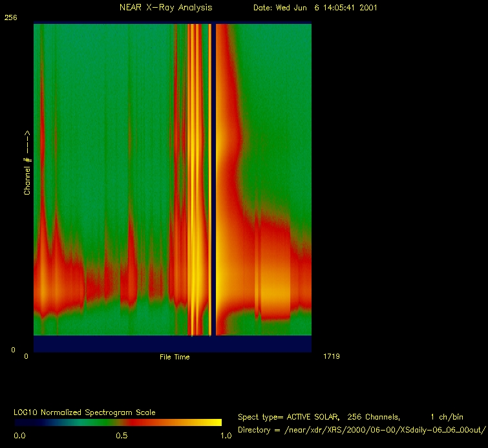Click the "1 ch/bin" text
Viewport: 488px width, 448px height.
click(447, 417)
